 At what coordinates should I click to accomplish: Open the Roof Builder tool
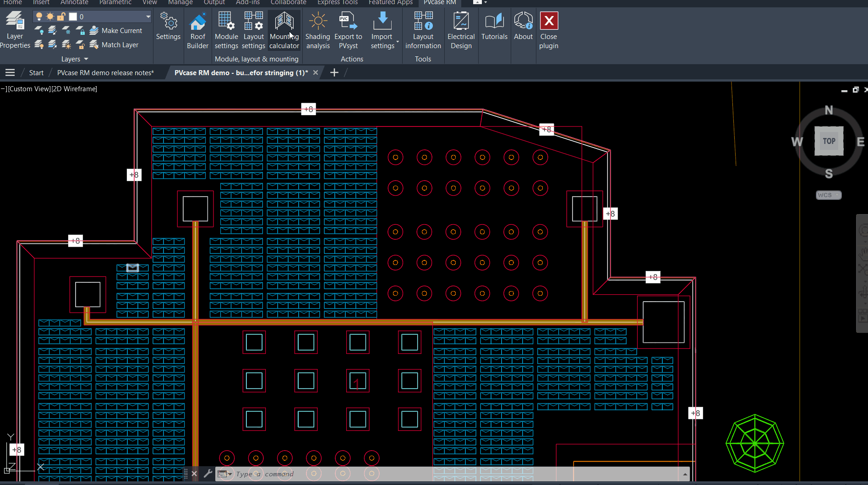click(197, 31)
